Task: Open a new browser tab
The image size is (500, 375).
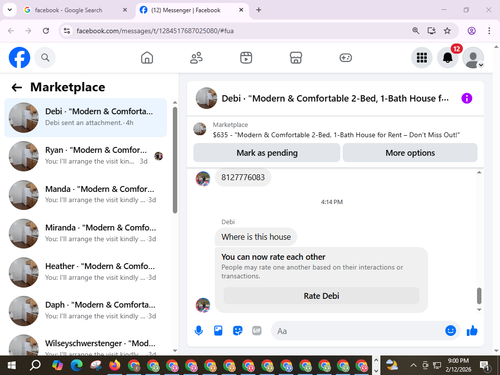Action: tap(259, 10)
